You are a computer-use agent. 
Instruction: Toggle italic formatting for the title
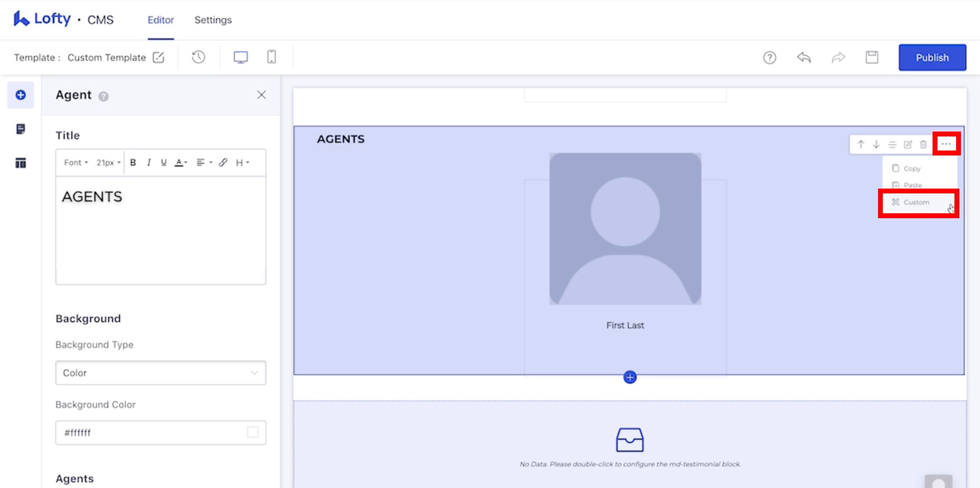click(149, 162)
